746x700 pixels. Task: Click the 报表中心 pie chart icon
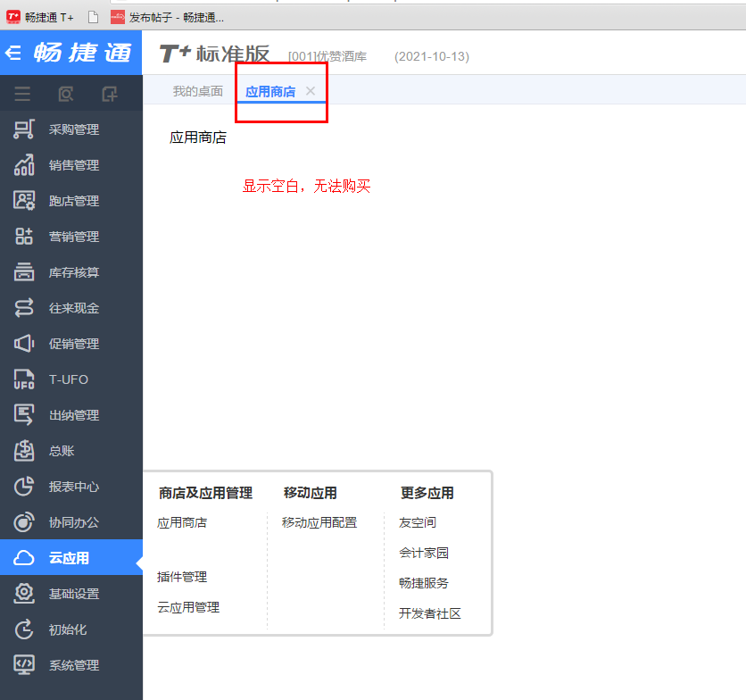24,487
